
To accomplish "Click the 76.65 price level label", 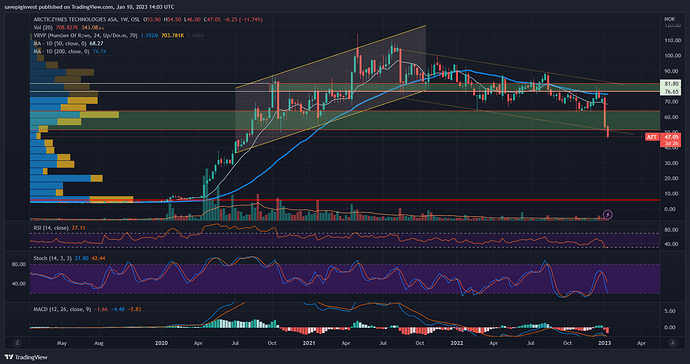I will pyautogui.click(x=672, y=92).
